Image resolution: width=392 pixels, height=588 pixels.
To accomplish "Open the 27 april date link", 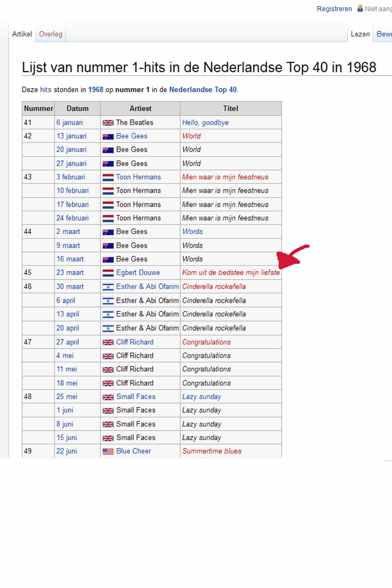I will point(68,342).
